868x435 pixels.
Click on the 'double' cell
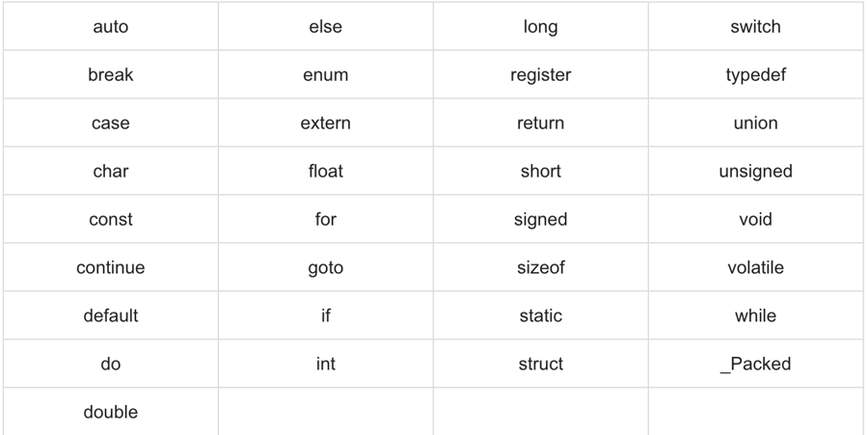(x=111, y=413)
